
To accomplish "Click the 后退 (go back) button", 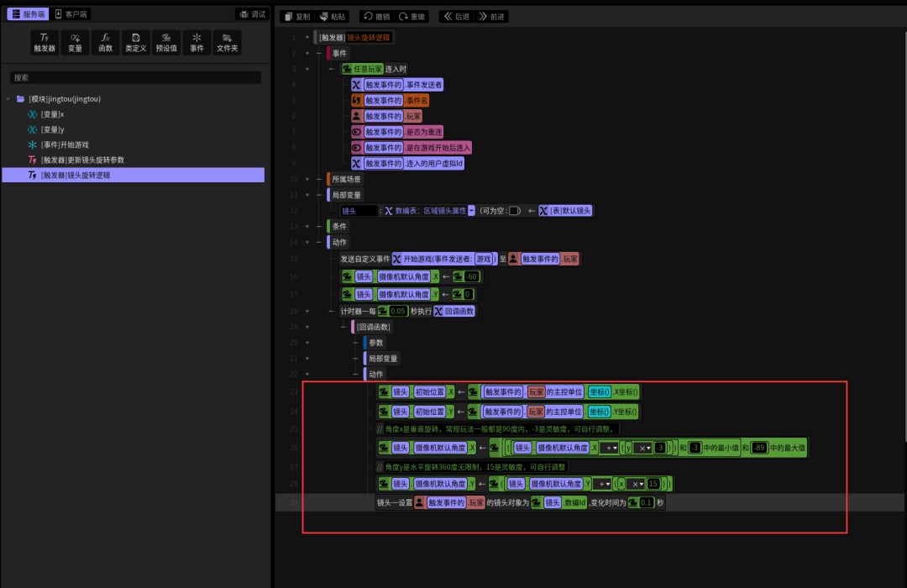I will (456, 16).
